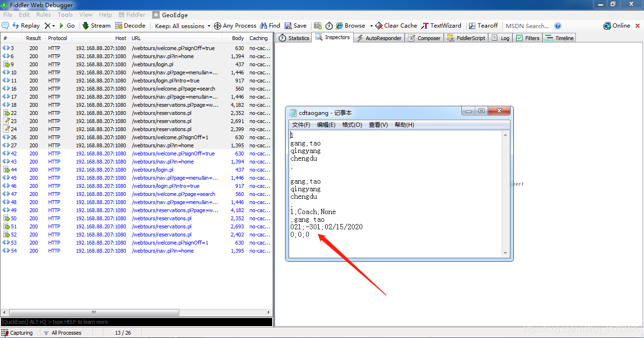This screenshot has width=644, height=338.
Task: Switch to the Inspectors tab
Action: point(333,37)
